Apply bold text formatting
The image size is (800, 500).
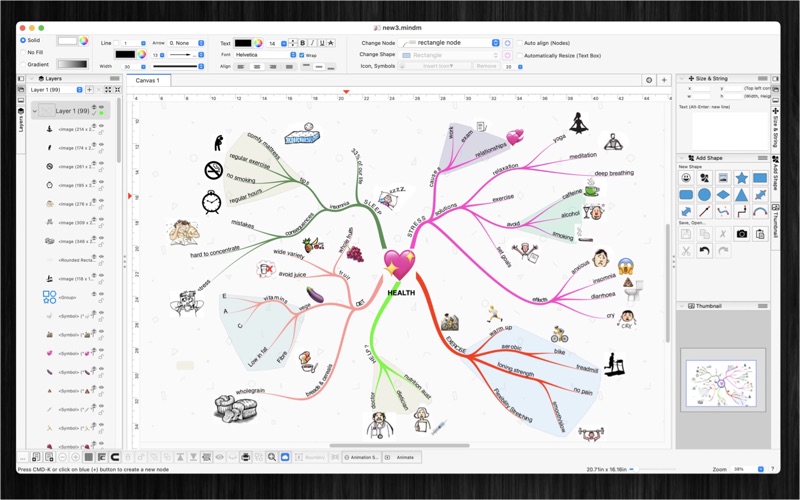pyautogui.click(x=303, y=43)
